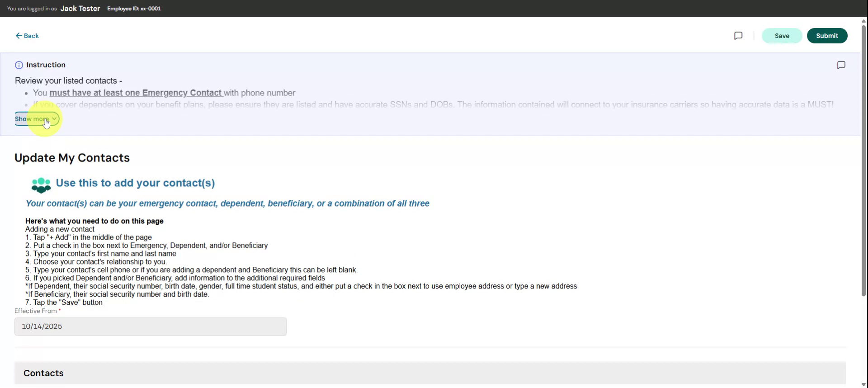868x388 pixels.
Task: Click the Back arrow icon
Action: point(19,36)
